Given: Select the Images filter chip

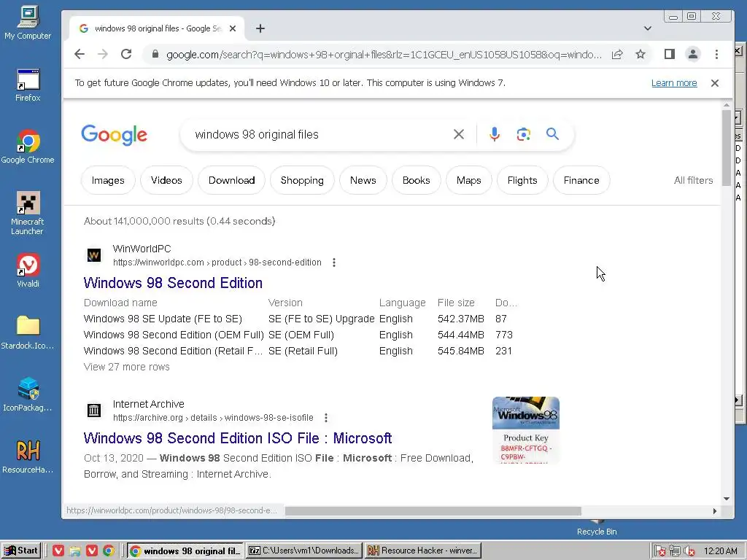Looking at the screenshot, I should click(108, 181).
